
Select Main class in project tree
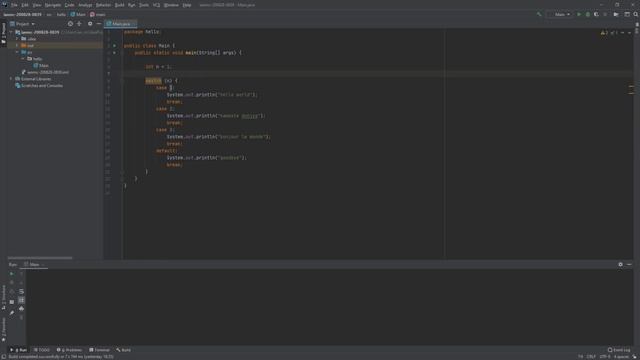click(x=41, y=65)
